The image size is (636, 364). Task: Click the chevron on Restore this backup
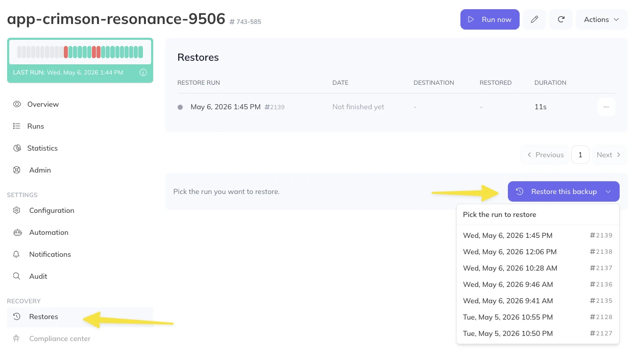tap(608, 191)
